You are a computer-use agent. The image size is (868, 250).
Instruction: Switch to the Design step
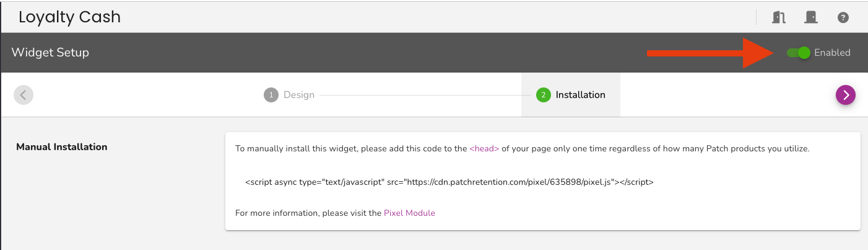pyautogui.click(x=289, y=95)
